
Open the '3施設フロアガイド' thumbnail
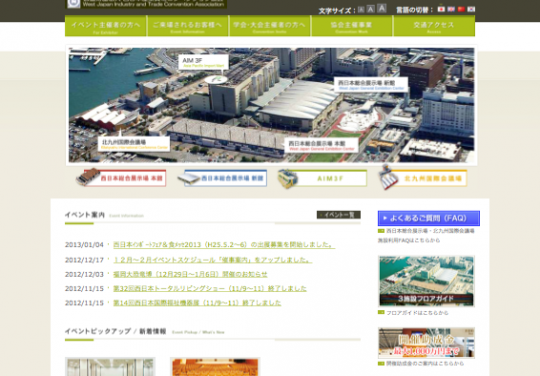click(426, 281)
